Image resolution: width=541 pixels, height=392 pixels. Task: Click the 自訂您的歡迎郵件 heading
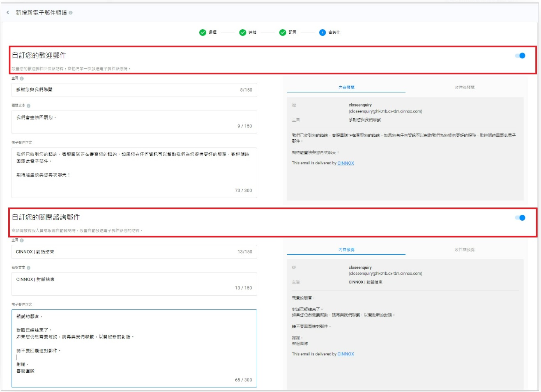[x=39, y=55]
